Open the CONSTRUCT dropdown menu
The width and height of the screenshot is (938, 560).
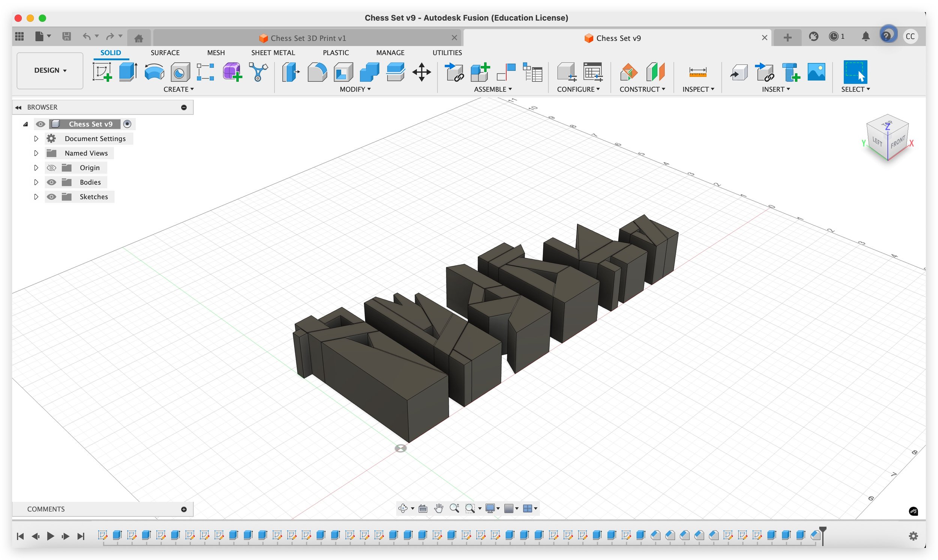click(642, 90)
